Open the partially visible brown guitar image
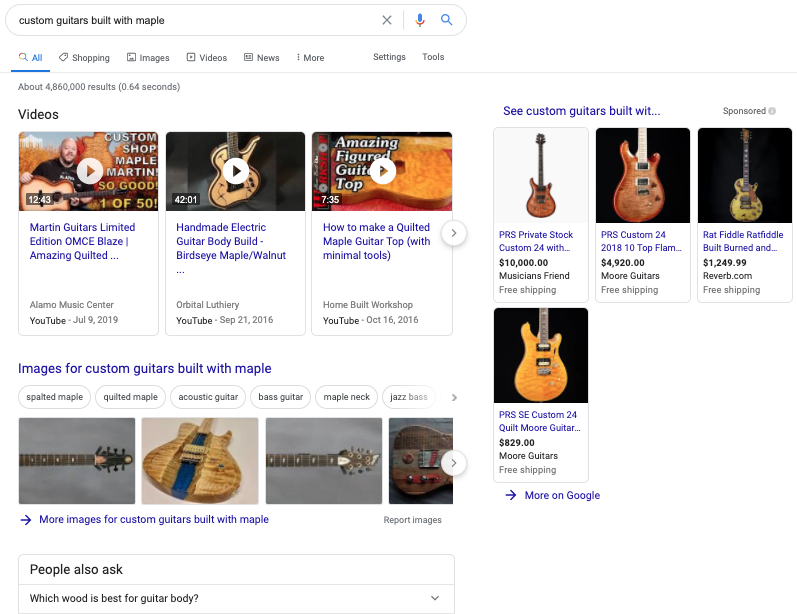The width and height of the screenshot is (797, 614). pos(421,461)
